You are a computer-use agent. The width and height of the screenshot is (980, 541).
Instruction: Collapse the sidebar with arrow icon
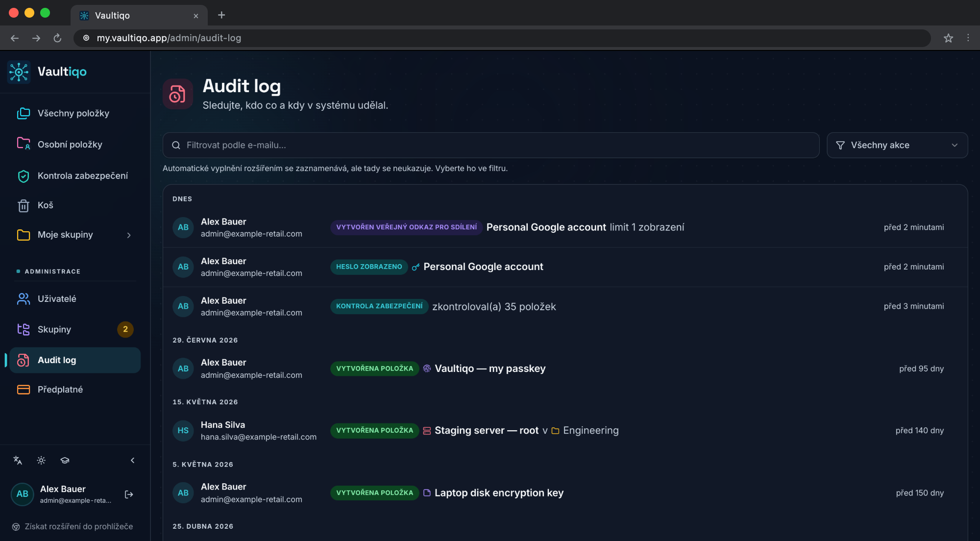pyautogui.click(x=132, y=460)
